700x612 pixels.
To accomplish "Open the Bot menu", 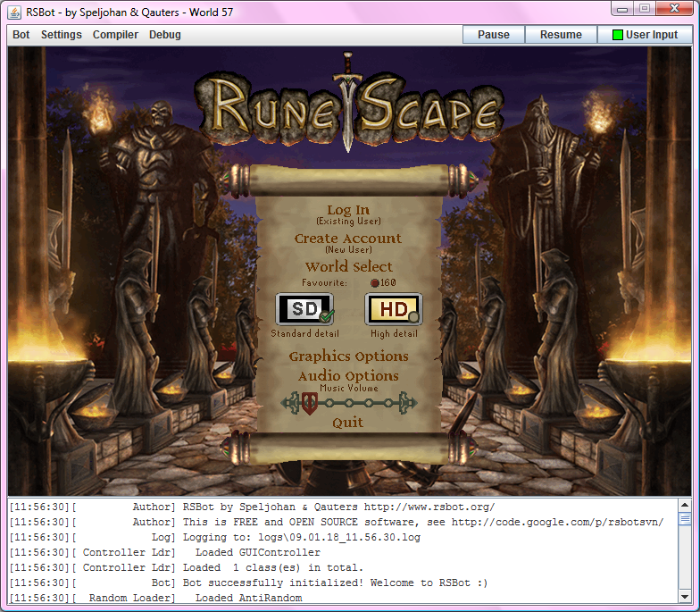I will click(21, 35).
